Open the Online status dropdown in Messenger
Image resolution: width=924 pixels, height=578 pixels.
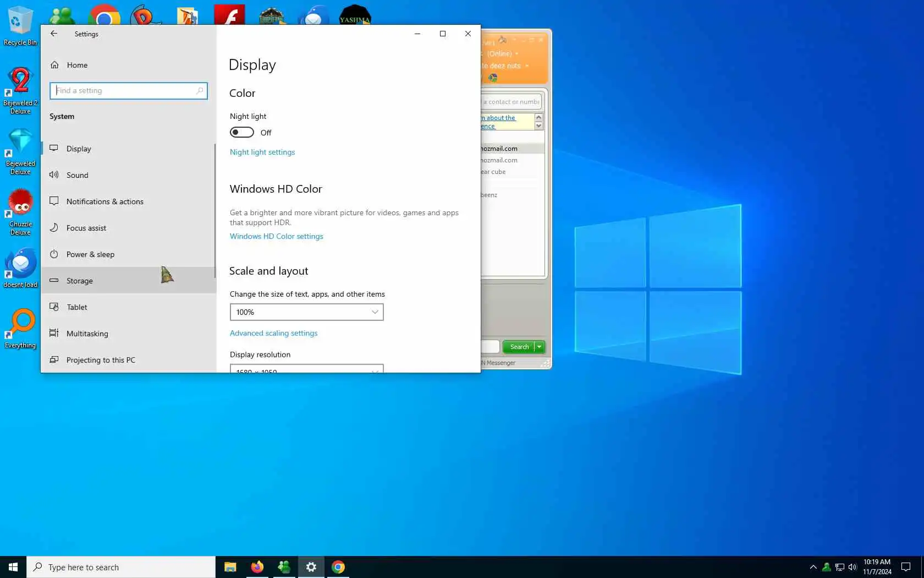[503, 54]
